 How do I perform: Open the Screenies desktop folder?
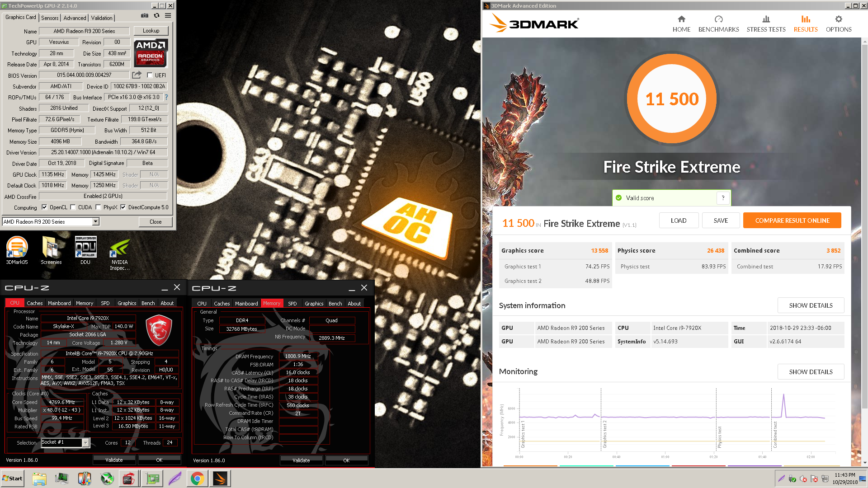[x=51, y=250]
